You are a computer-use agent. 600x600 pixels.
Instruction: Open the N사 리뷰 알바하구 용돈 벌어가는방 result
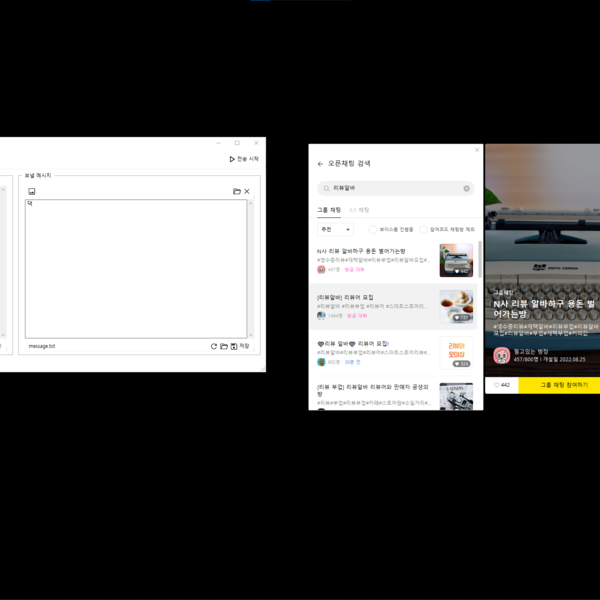coord(395,260)
